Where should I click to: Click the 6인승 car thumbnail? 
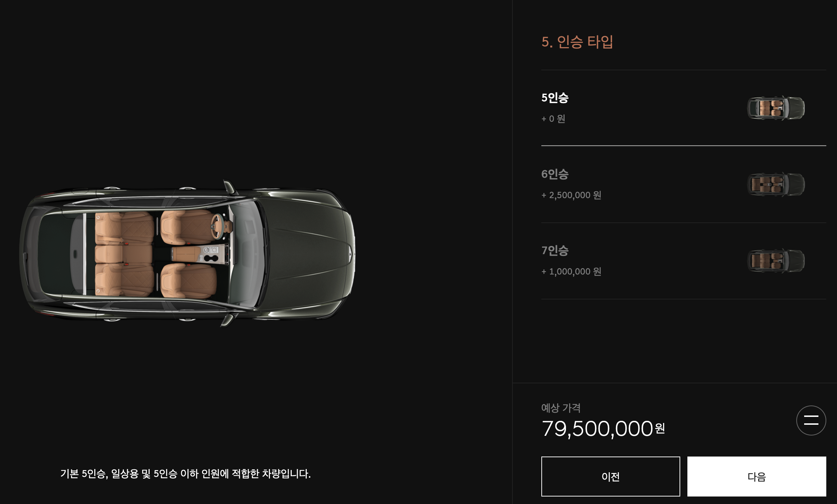point(776,184)
